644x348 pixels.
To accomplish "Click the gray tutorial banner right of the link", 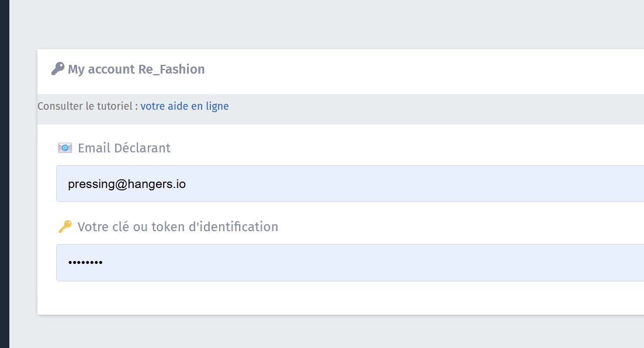I will [438, 109].
